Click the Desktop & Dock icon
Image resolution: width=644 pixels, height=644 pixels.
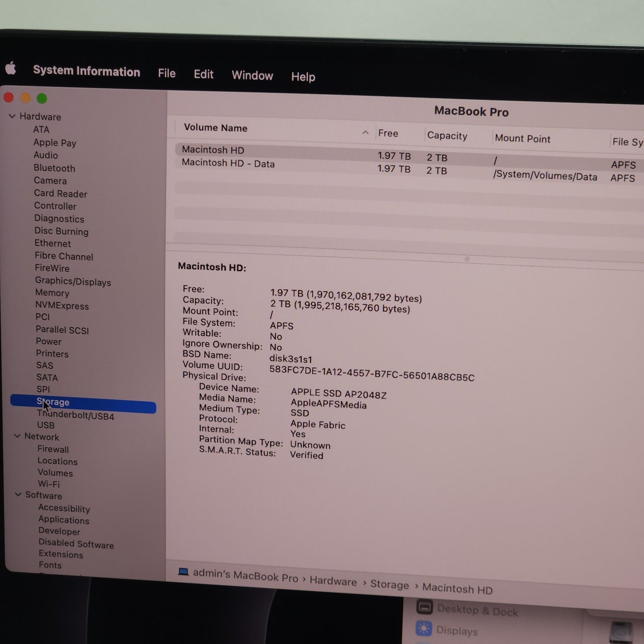click(x=424, y=607)
